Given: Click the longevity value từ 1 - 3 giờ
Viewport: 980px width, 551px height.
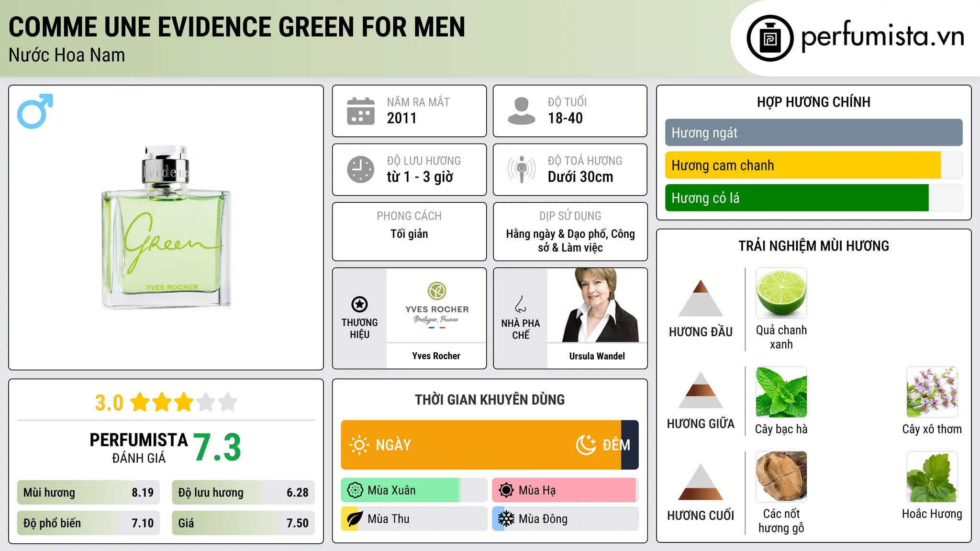Looking at the screenshot, I should 420,177.
